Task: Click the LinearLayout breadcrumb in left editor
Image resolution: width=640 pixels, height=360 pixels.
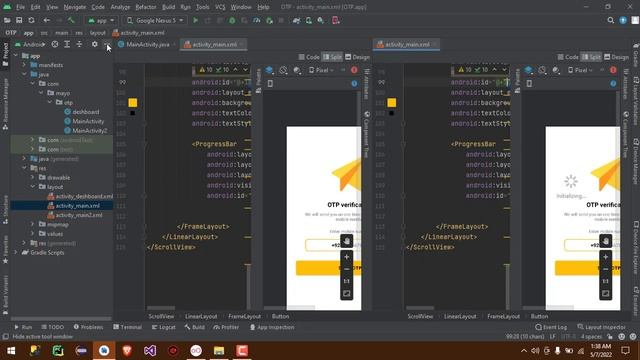Action: pyautogui.click(x=201, y=316)
